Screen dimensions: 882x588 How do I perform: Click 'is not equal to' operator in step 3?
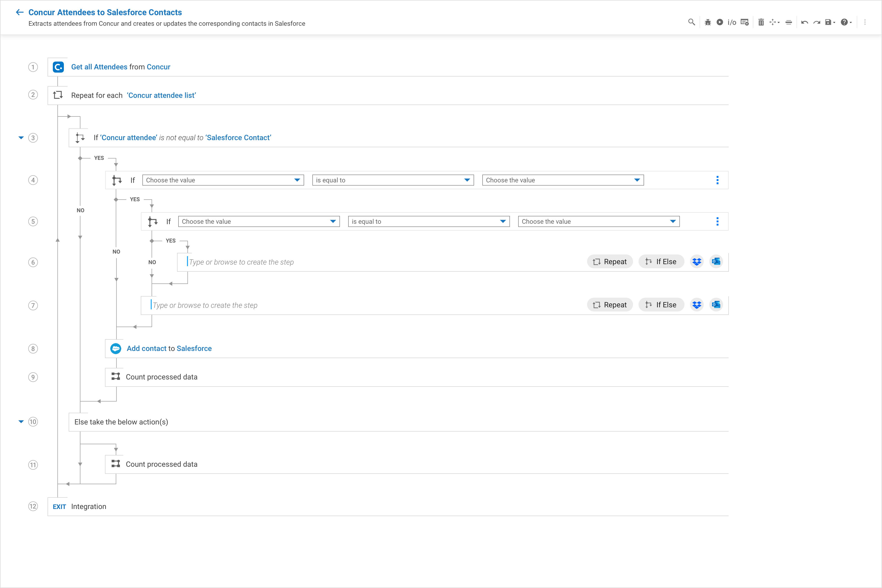coord(181,138)
